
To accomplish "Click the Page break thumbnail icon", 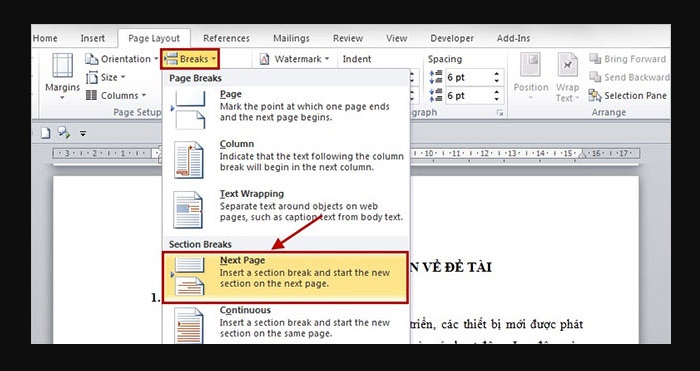I will pos(189,110).
